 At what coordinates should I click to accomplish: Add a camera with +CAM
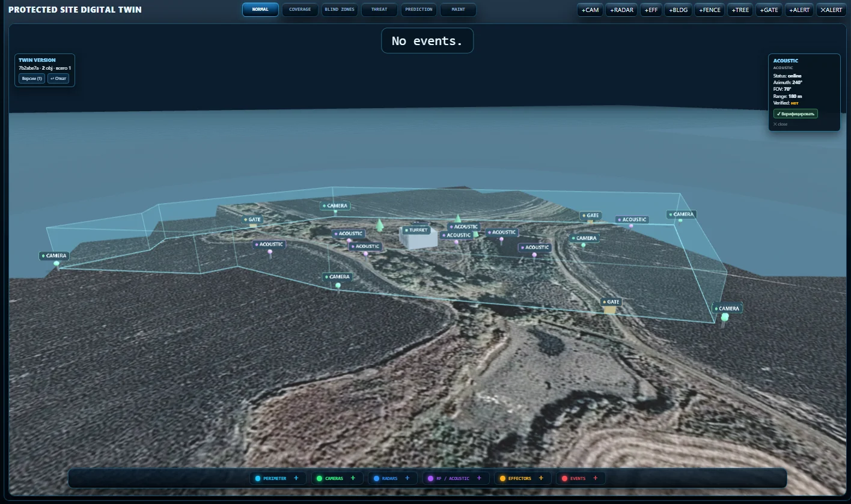point(590,10)
